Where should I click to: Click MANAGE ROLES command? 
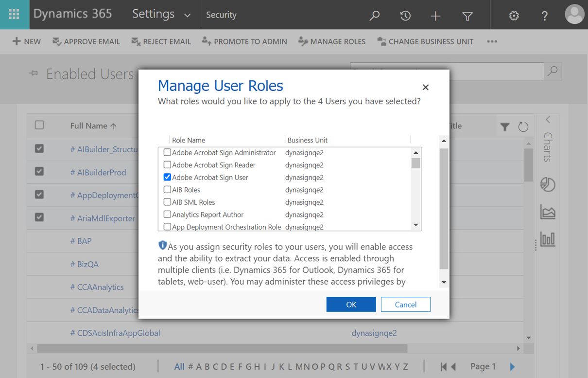click(332, 41)
